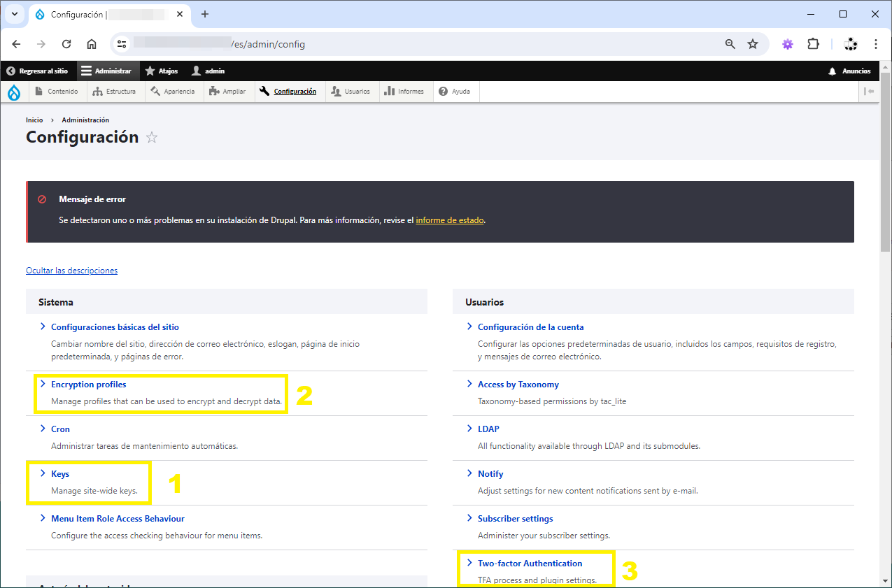Click Ocultar las descripciones
892x588 pixels.
71,270
